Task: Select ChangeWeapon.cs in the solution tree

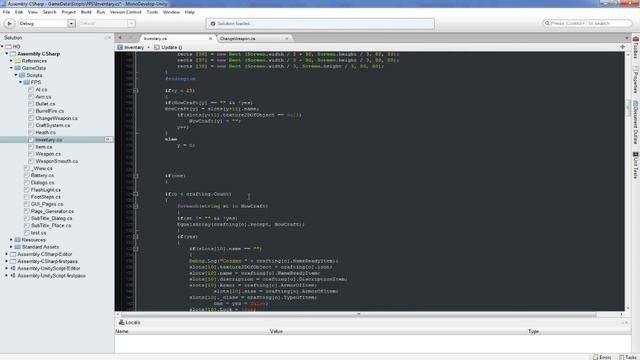Action: point(56,118)
